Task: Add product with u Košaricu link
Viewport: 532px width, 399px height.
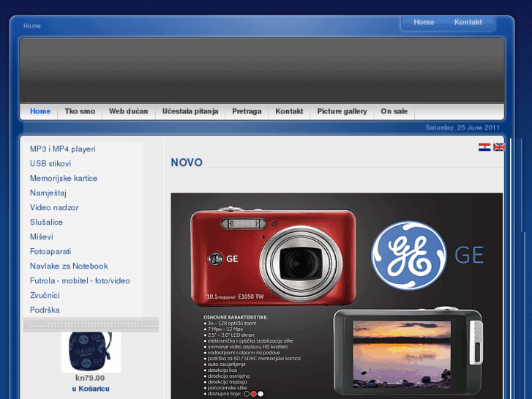Action: 91,389
